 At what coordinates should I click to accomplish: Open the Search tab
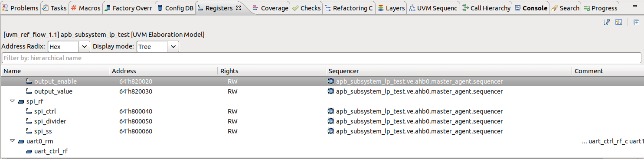[566, 8]
